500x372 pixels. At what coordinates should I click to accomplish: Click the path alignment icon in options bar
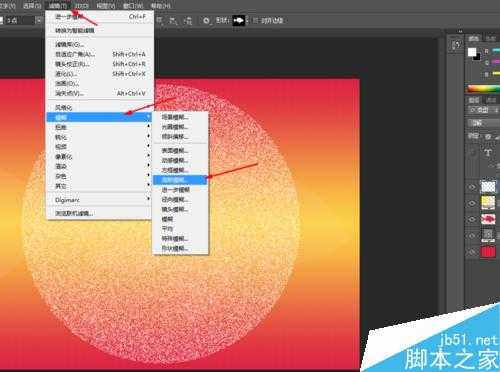point(173,21)
